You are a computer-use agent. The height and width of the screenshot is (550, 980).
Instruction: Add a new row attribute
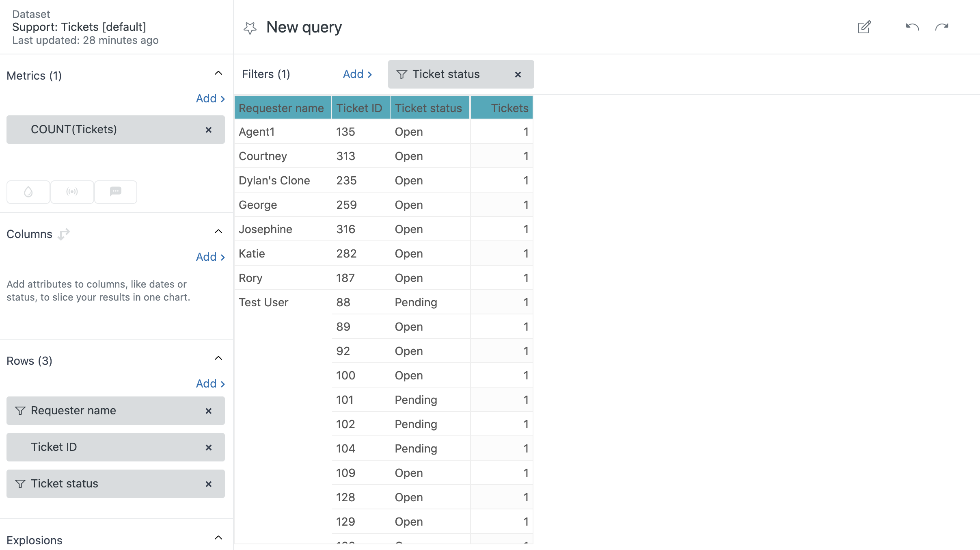point(210,383)
